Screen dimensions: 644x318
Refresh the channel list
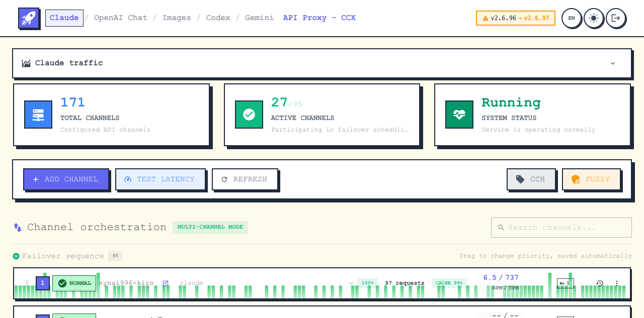coord(245,179)
